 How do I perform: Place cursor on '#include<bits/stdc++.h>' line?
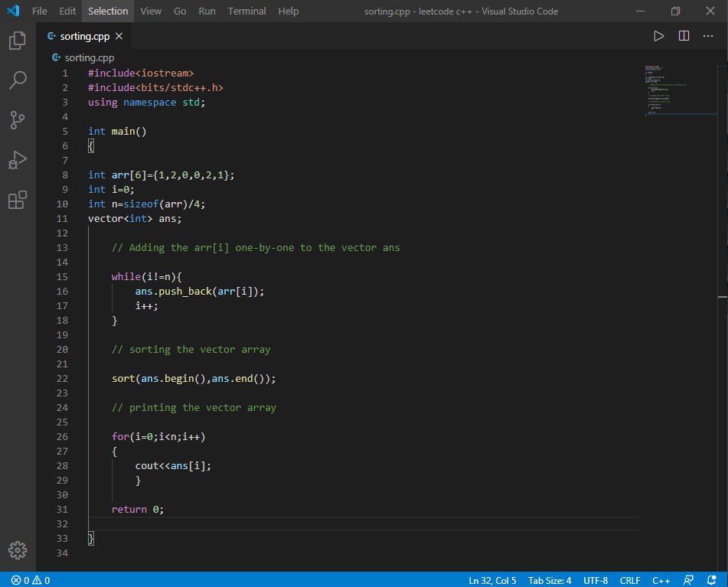click(155, 88)
